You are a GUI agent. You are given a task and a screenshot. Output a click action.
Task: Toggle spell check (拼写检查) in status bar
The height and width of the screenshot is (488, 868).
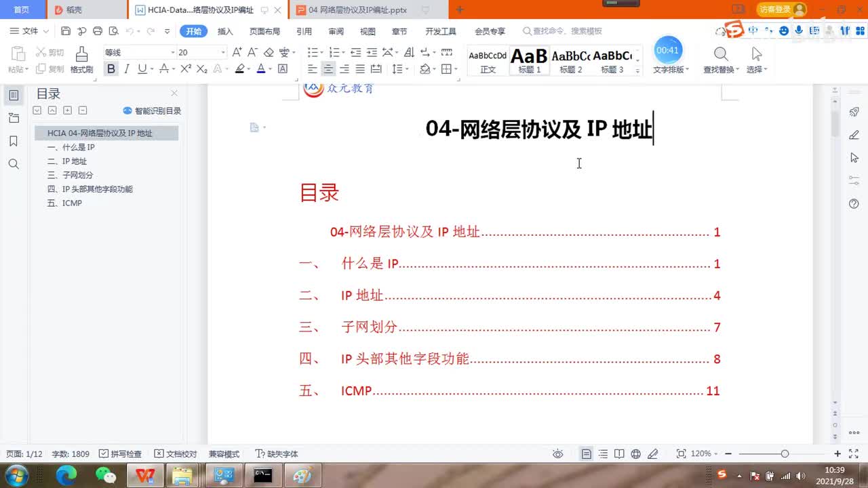[121, 454]
